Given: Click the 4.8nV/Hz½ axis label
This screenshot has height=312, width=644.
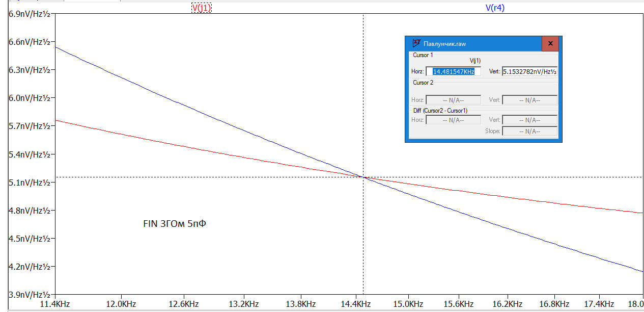Looking at the screenshot, I should tap(30, 211).
